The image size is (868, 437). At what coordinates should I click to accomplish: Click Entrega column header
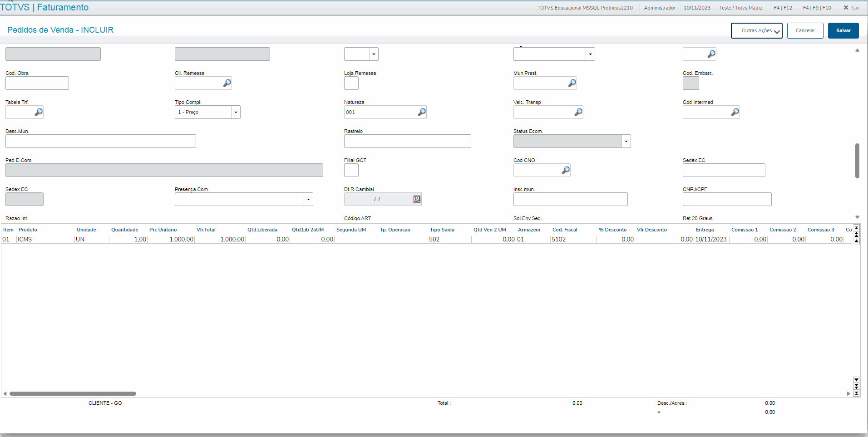[x=705, y=230]
